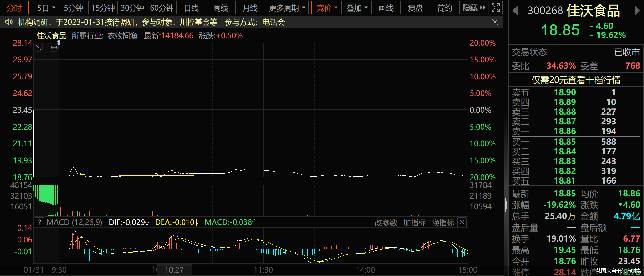Click the speaker icon beside the 机构调研 notice

[x=8, y=22]
